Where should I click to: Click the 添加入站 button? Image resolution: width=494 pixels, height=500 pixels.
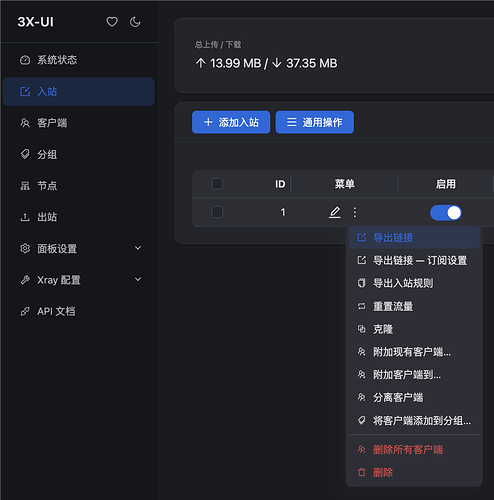pyautogui.click(x=231, y=122)
